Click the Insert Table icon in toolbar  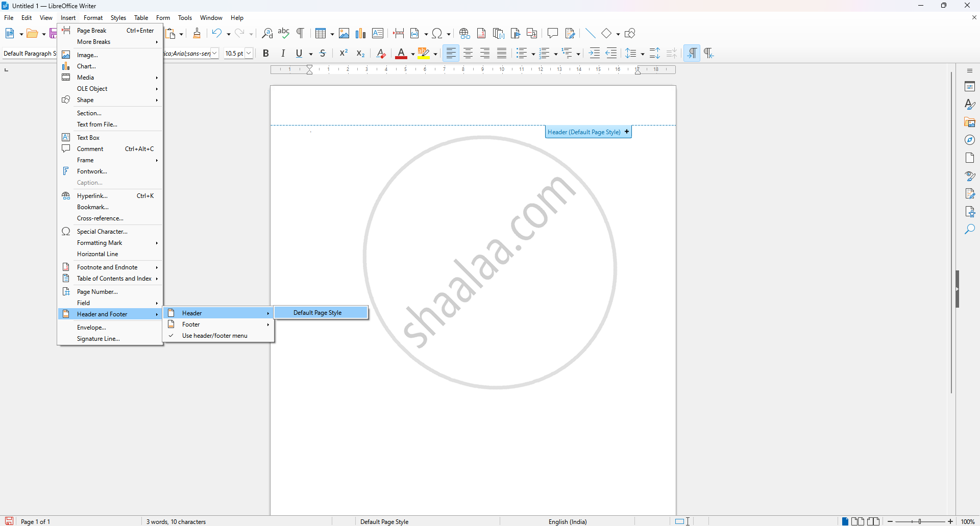coord(321,34)
